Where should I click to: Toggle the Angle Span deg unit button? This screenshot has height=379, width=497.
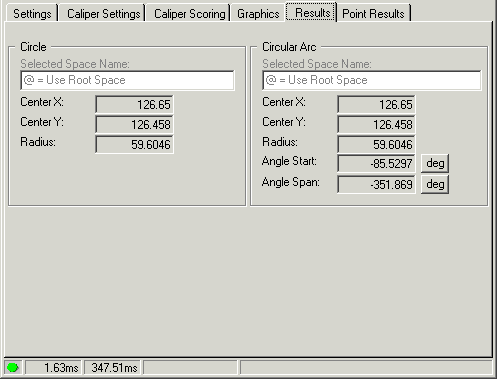tap(435, 184)
